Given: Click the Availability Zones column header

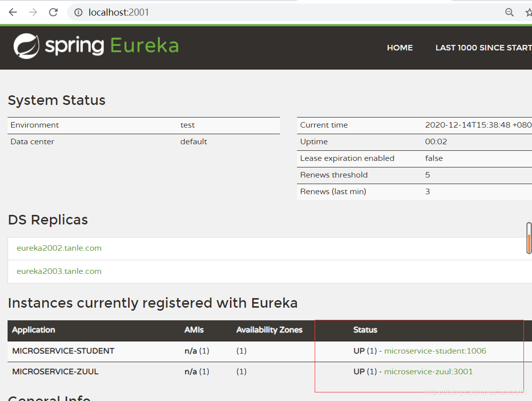Looking at the screenshot, I should [x=269, y=330].
